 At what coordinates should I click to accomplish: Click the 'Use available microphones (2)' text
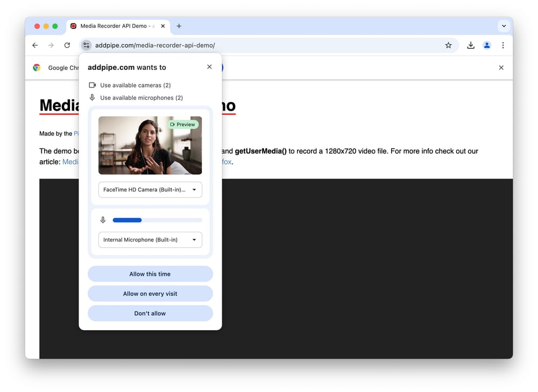[x=141, y=98]
